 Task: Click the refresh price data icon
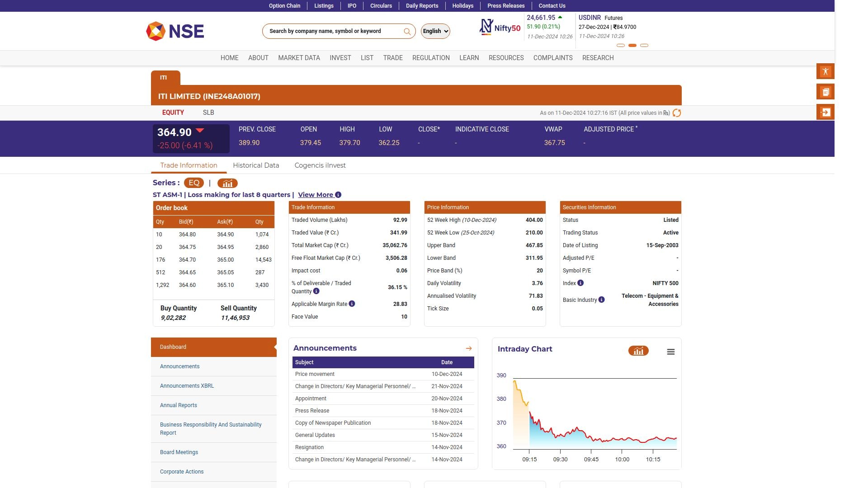tap(677, 113)
